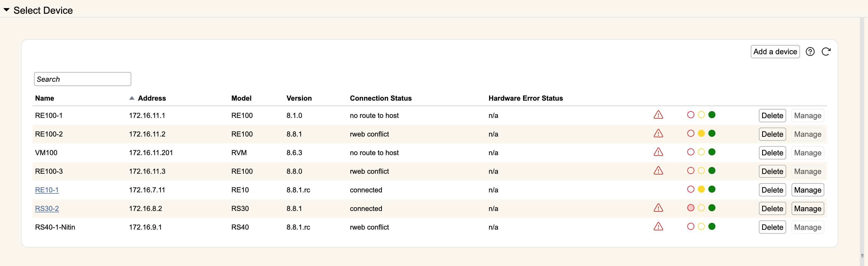
Task: Select address cell 172.16.7.11
Action: (x=147, y=190)
